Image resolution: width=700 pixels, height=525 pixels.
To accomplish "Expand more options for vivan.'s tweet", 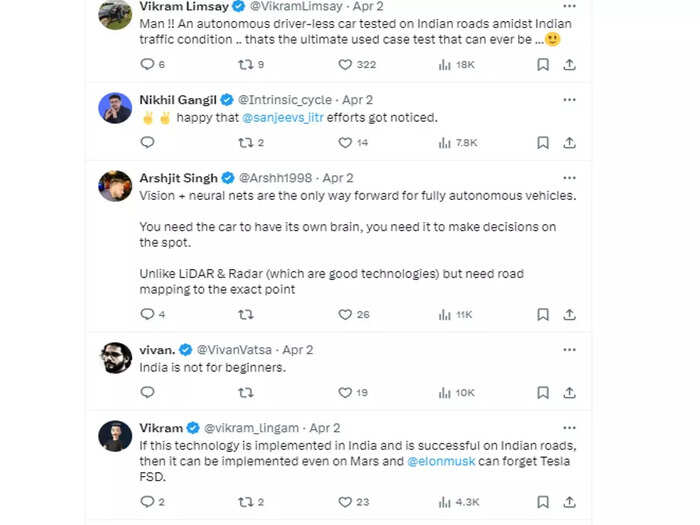I will (x=569, y=350).
